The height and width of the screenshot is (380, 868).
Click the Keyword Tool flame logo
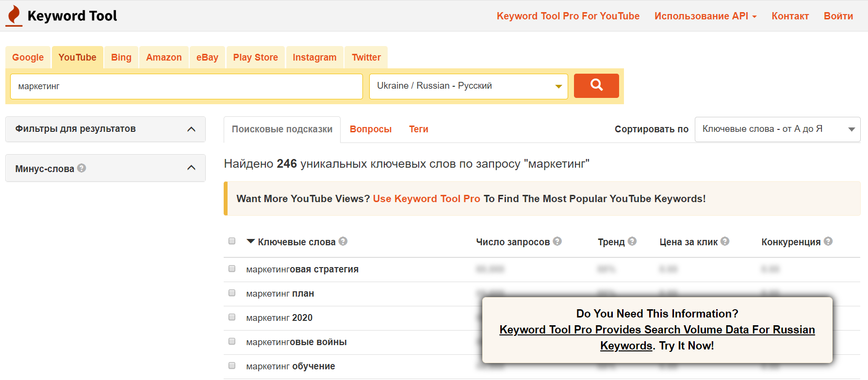15,16
